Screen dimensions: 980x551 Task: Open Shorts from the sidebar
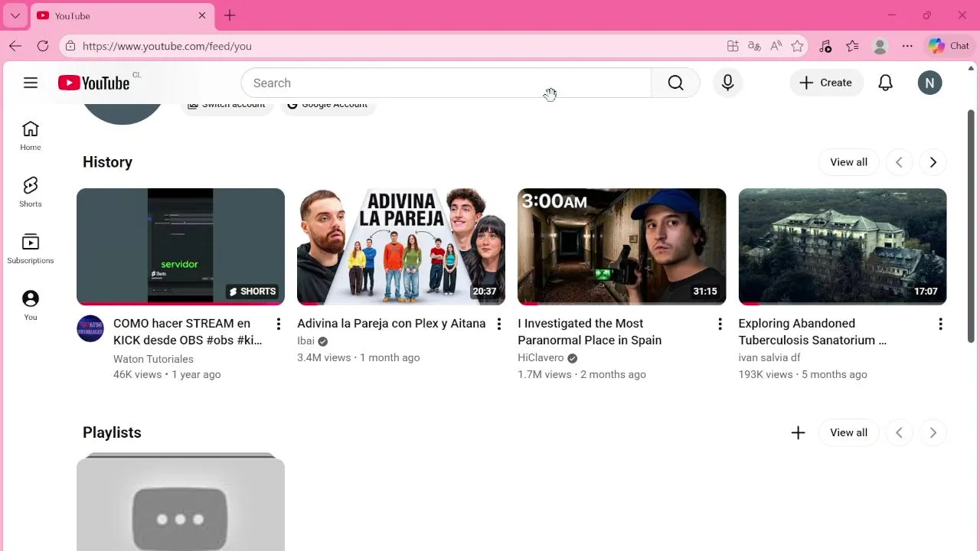pos(31,193)
